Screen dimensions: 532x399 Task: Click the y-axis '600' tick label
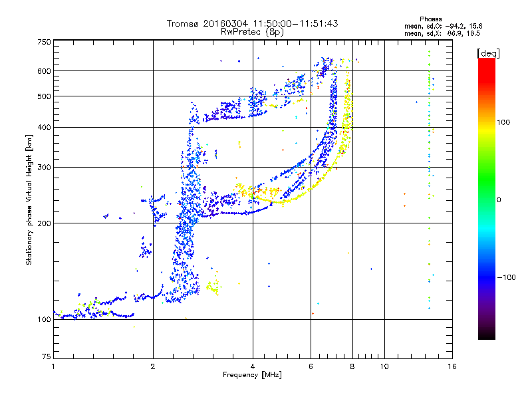pyautogui.click(x=44, y=71)
